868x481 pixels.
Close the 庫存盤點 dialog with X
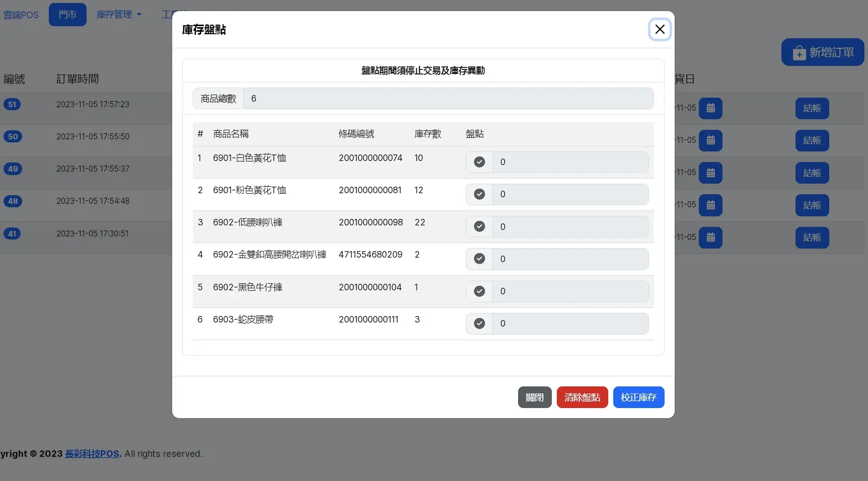click(660, 29)
